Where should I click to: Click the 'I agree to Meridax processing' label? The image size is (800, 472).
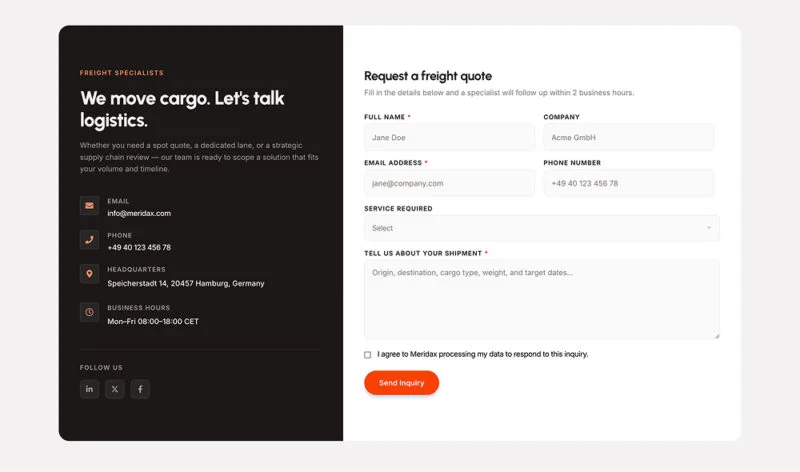pos(483,354)
